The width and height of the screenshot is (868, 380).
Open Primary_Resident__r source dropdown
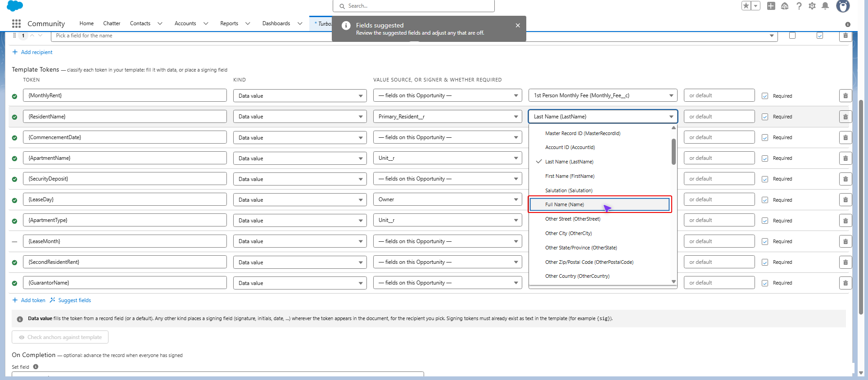[448, 117]
